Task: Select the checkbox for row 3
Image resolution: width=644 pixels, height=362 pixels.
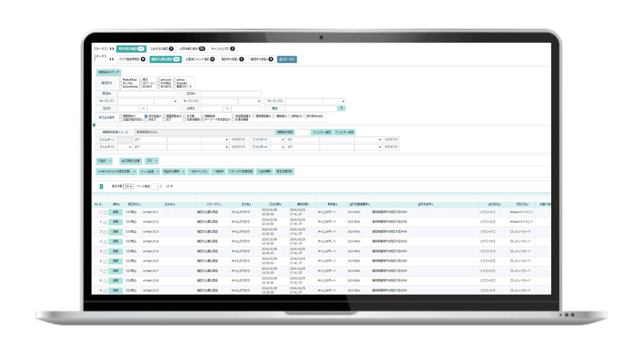Action: click(x=105, y=231)
